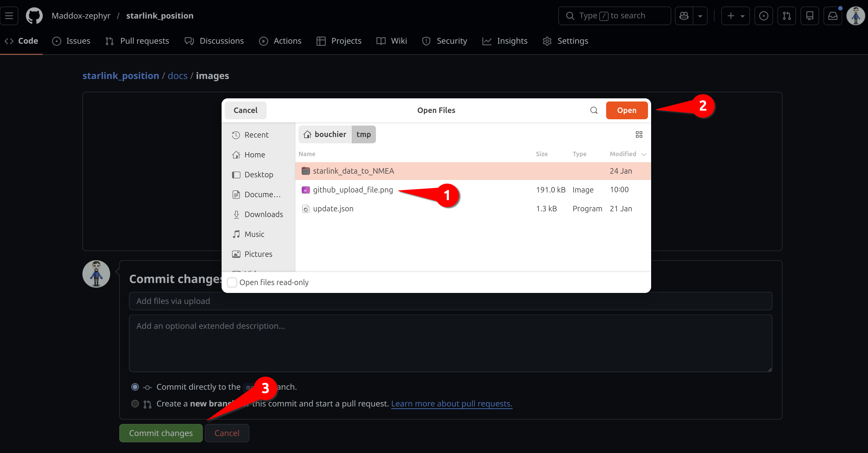Switch to grid view in the file dialog
The width and height of the screenshot is (868, 453).
639,134
